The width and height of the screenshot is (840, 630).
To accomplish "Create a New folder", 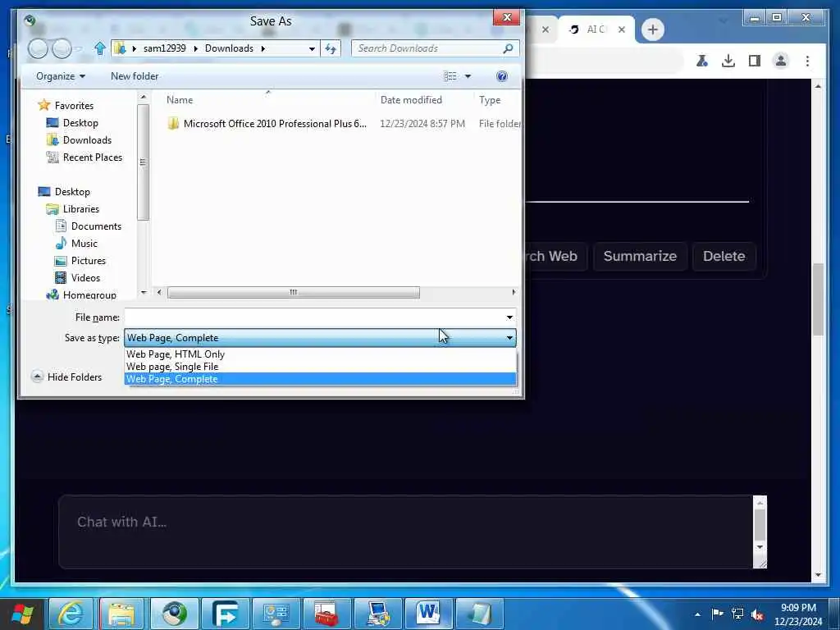I will (135, 76).
